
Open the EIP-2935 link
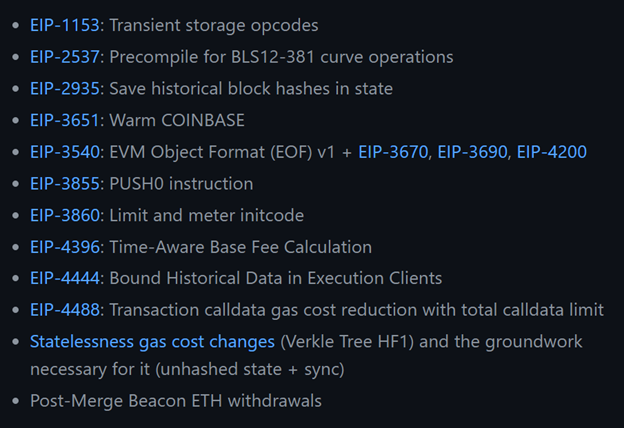pyautogui.click(x=64, y=89)
